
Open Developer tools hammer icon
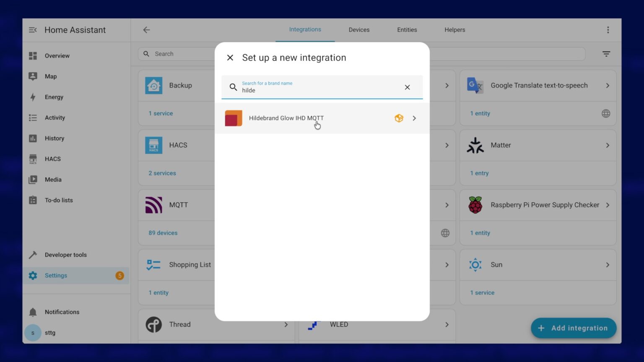33,255
